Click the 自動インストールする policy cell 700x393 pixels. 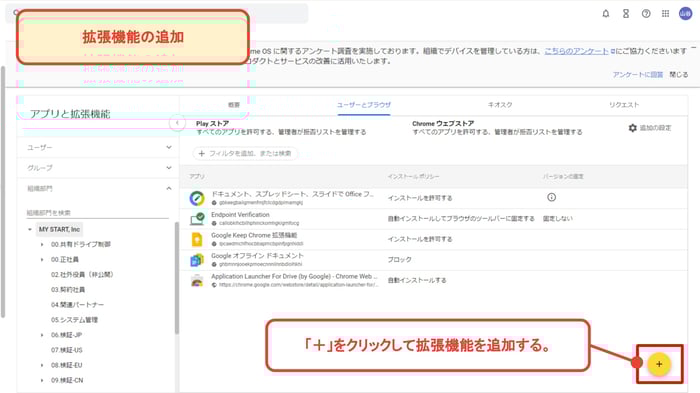pos(417,280)
